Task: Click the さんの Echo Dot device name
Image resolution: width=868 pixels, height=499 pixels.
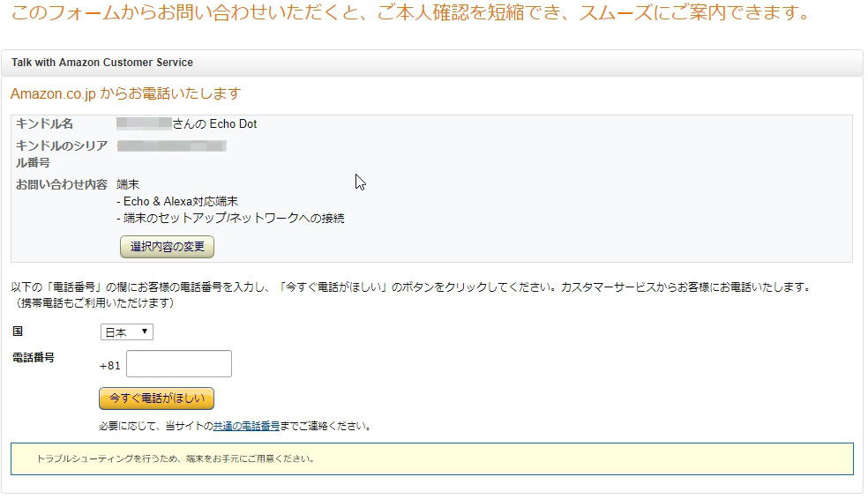Action: pos(214,124)
